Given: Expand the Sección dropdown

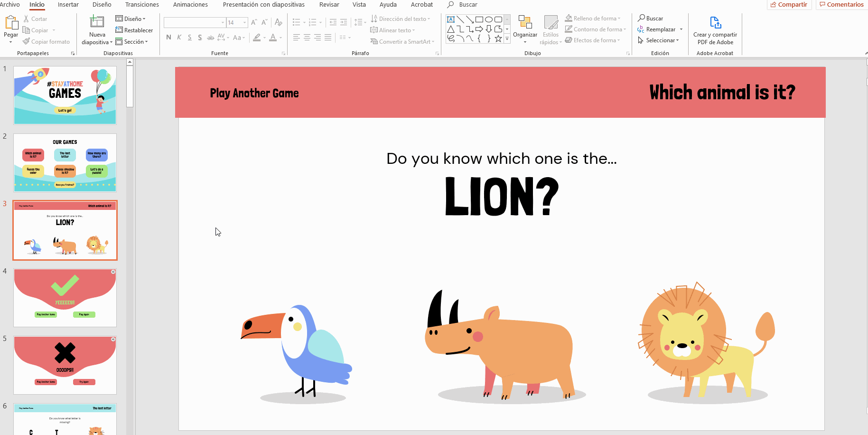Looking at the screenshot, I should [132, 42].
